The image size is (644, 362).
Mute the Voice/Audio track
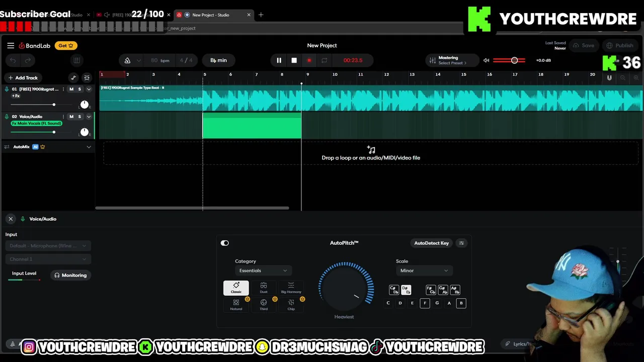pos(71,117)
